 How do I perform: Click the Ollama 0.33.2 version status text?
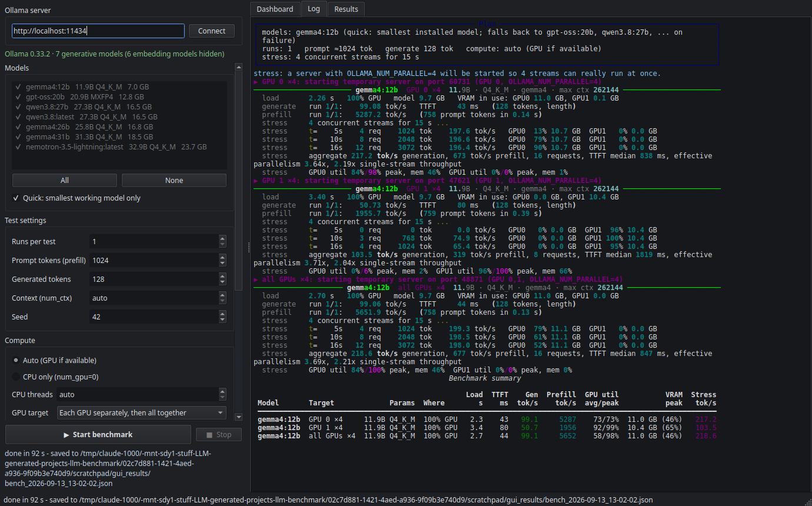[x=115, y=54]
